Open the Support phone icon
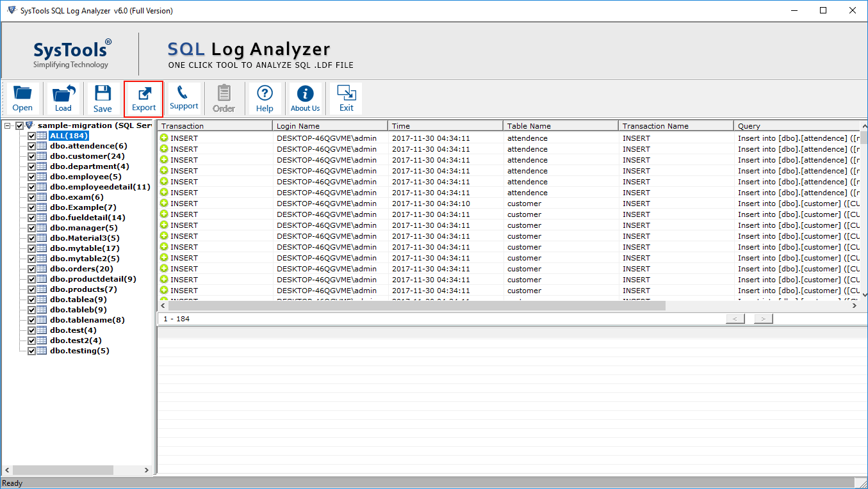The width and height of the screenshot is (868, 489). point(184,99)
